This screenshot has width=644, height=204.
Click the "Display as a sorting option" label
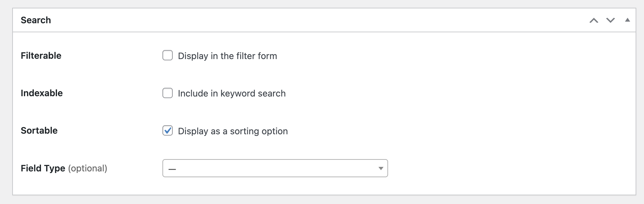(233, 131)
